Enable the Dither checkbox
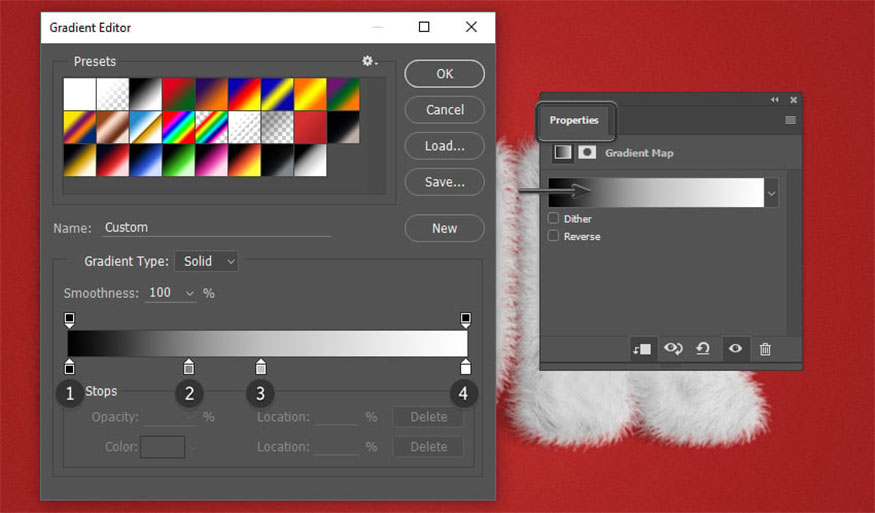Image resolution: width=875 pixels, height=513 pixels. (554, 218)
